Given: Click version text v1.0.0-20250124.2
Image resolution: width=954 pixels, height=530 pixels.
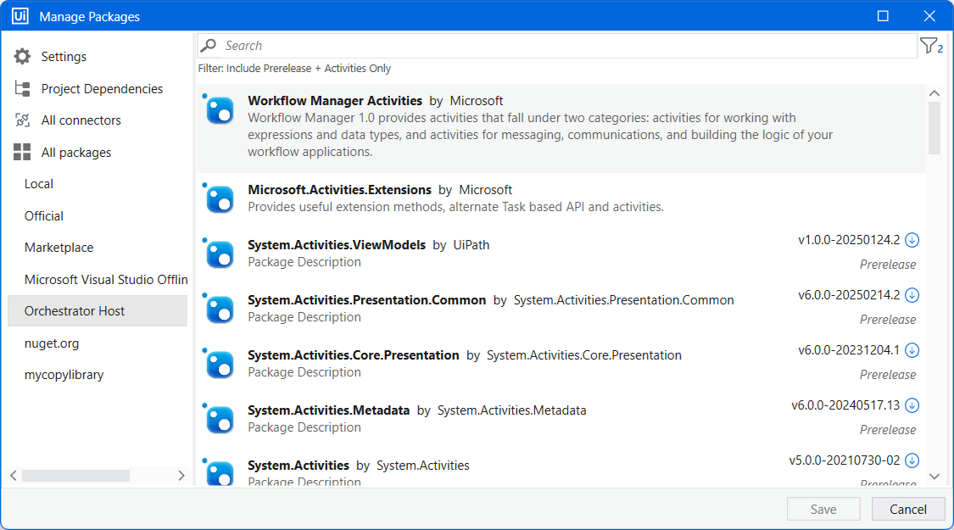Looking at the screenshot, I should click(849, 240).
